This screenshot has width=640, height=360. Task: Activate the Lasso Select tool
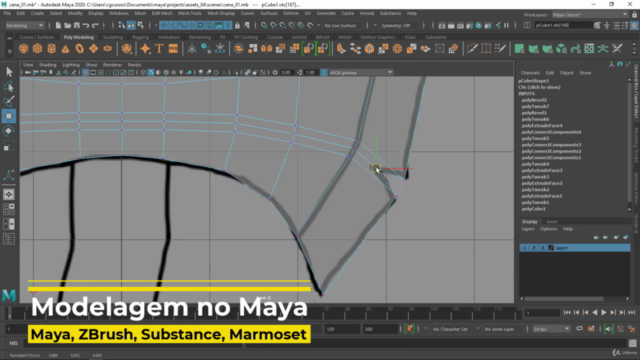coord(9,87)
